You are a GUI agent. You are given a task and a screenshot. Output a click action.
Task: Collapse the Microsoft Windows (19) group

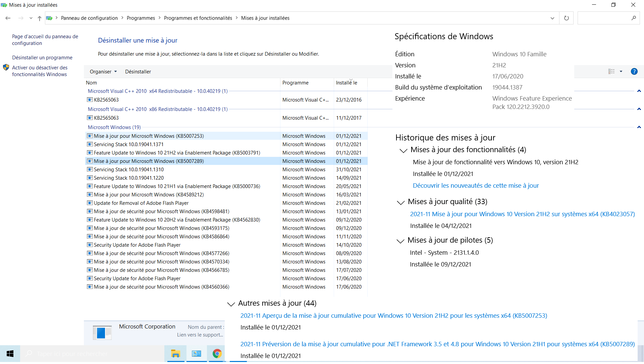[639, 127]
